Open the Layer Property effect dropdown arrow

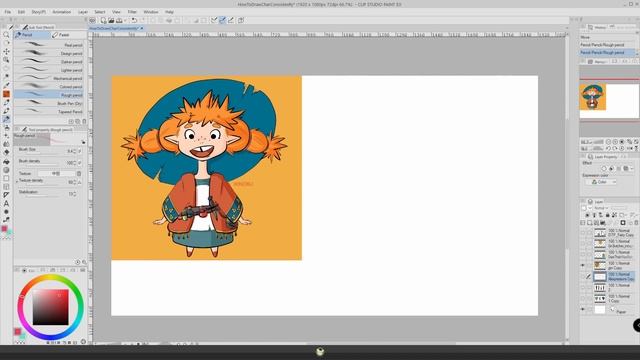pyautogui.click(x=632, y=168)
